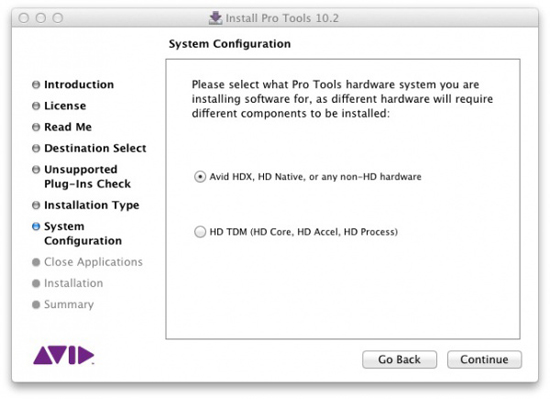
Task: Click the Destination Select step bullet
Action: point(36,148)
